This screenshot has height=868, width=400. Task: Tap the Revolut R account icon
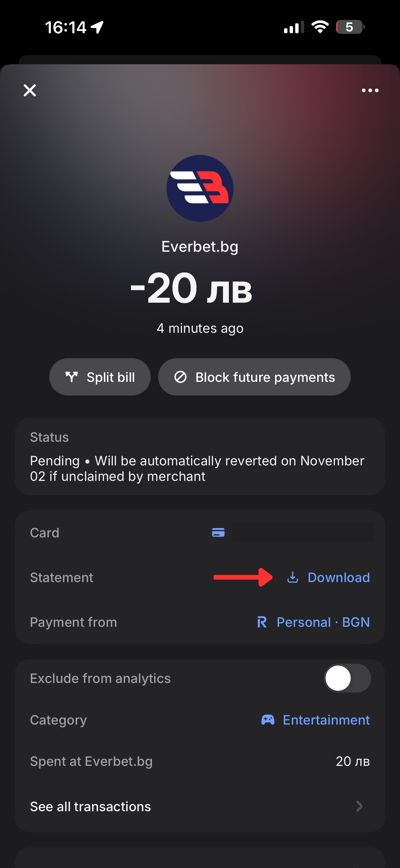coord(262,622)
